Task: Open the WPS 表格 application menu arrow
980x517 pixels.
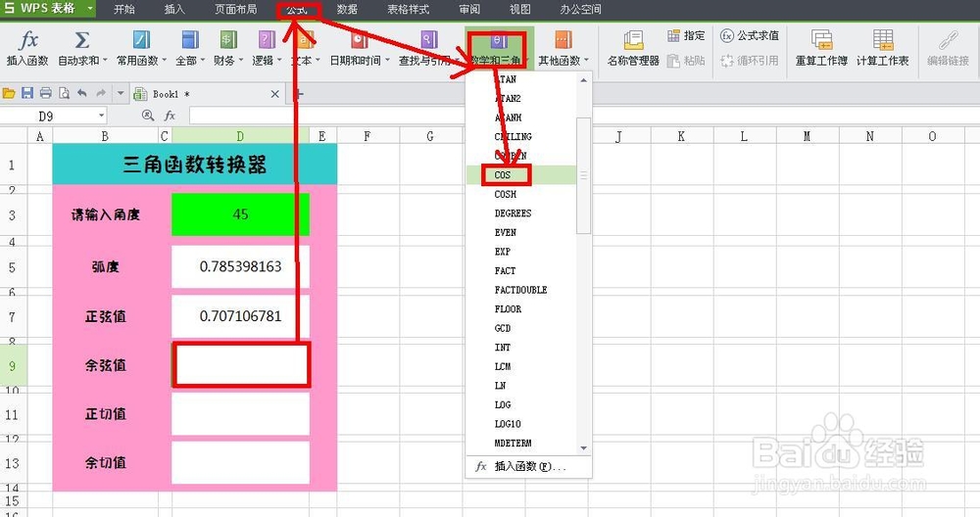Action: [90, 9]
